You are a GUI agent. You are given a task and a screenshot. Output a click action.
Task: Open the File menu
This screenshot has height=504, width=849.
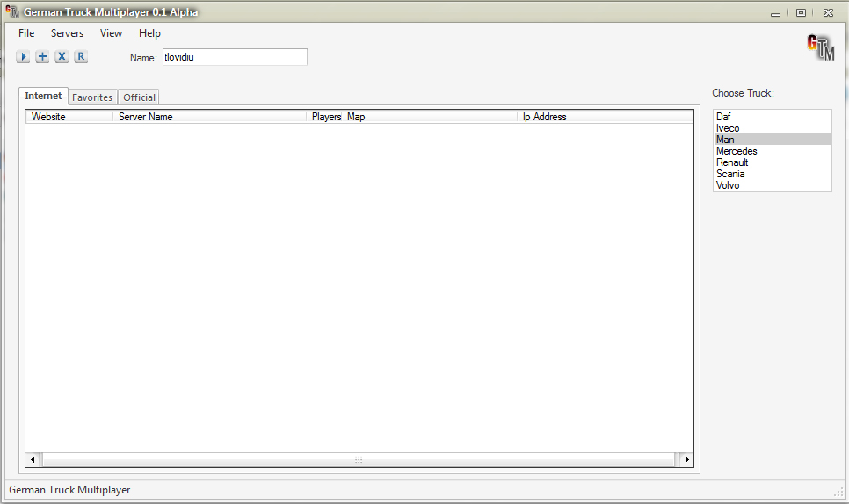pos(26,33)
